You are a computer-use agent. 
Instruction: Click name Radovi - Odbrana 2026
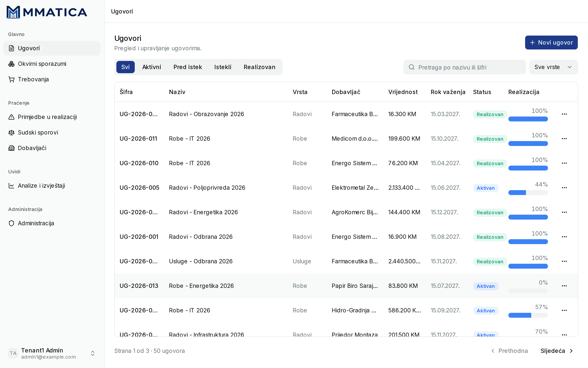click(201, 237)
